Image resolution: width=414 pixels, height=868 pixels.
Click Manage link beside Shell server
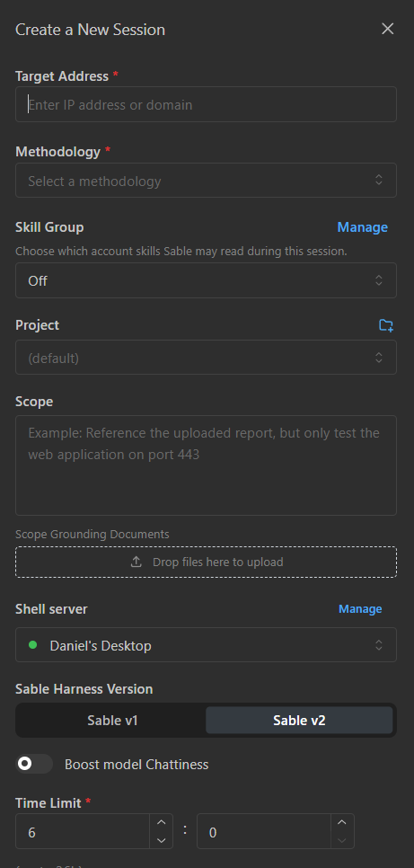tap(360, 609)
